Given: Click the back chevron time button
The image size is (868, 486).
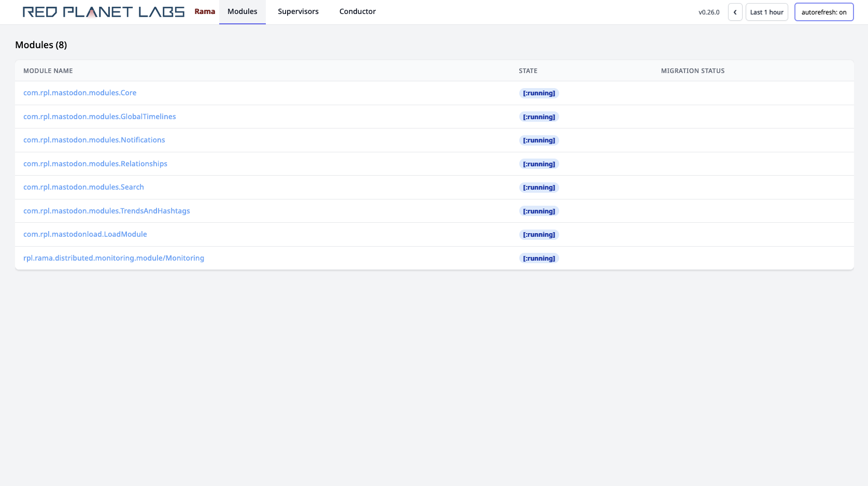Looking at the screenshot, I should [x=735, y=12].
